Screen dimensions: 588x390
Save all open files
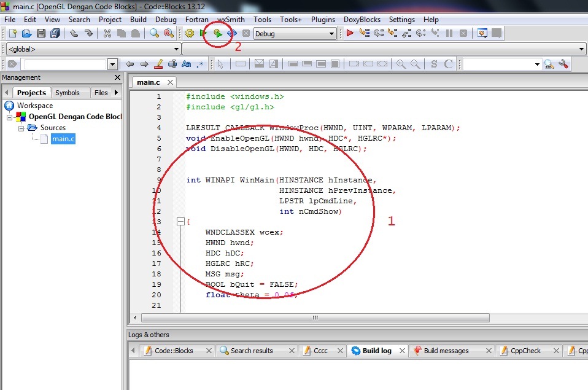coord(54,33)
